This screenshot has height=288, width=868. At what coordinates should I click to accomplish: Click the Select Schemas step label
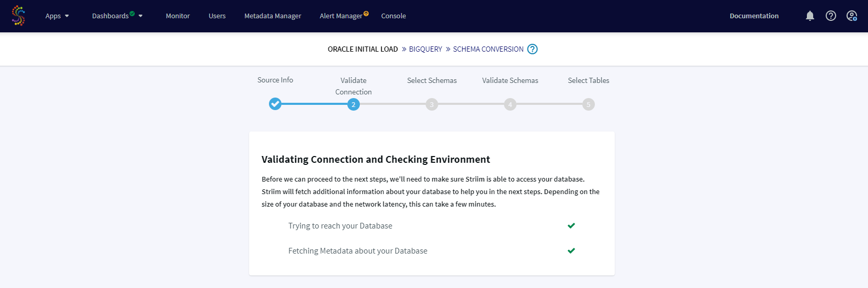432,80
